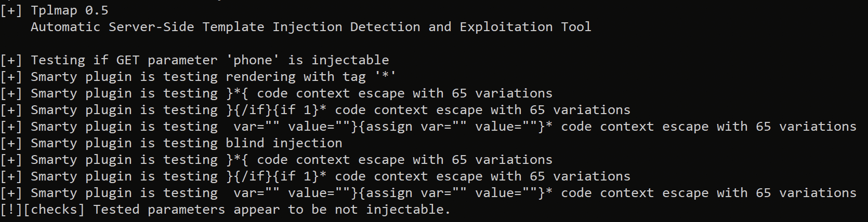The height and width of the screenshot is (222, 868).
Task: Click the '*' tag in the rendering line
Action: pyautogui.click(x=385, y=77)
